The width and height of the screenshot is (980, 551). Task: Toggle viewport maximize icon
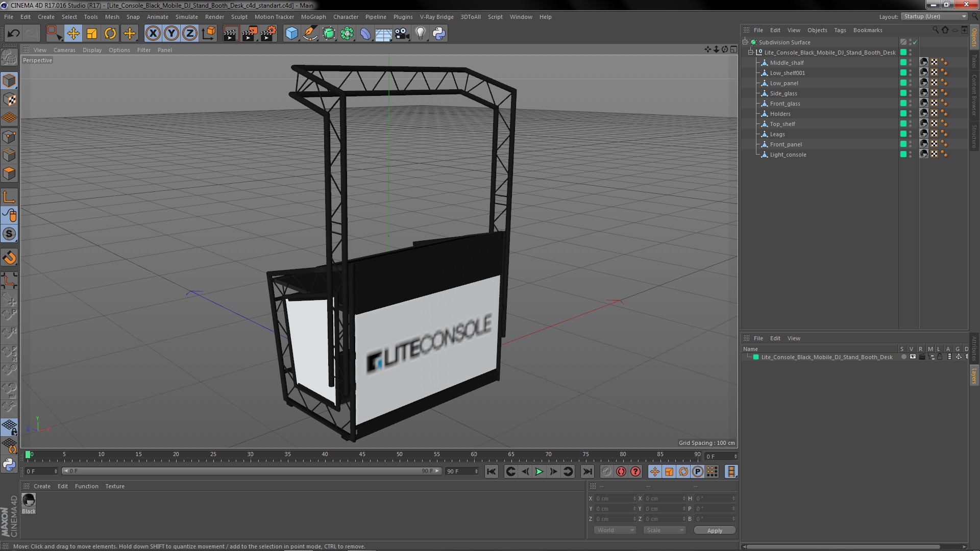coord(733,49)
